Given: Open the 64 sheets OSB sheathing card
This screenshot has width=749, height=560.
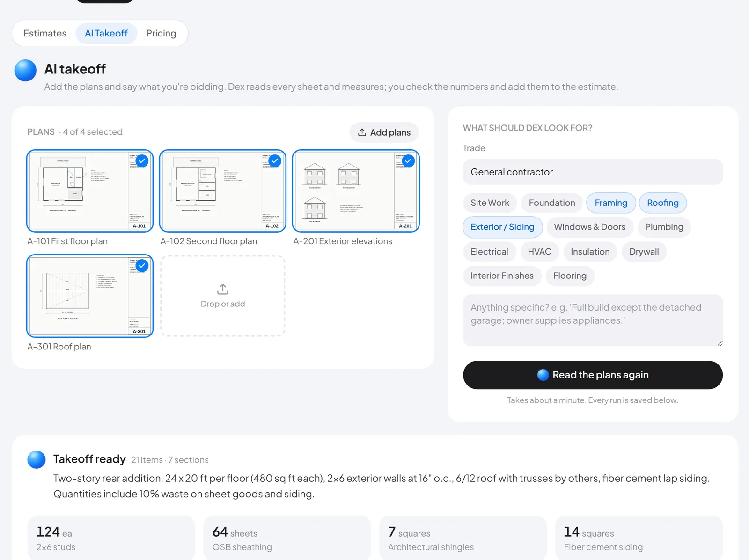Looking at the screenshot, I should (287, 538).
